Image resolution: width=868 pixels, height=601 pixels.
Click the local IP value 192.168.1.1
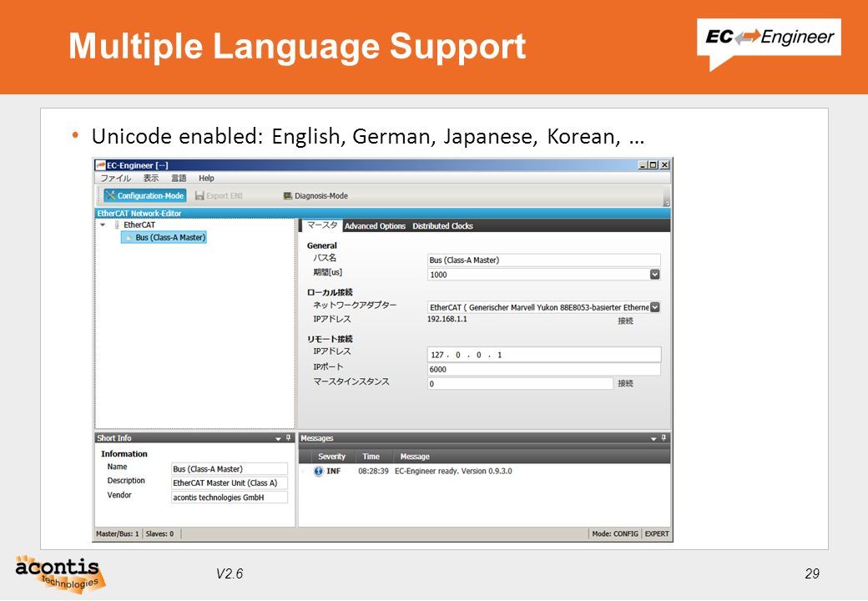coord(447,319)
